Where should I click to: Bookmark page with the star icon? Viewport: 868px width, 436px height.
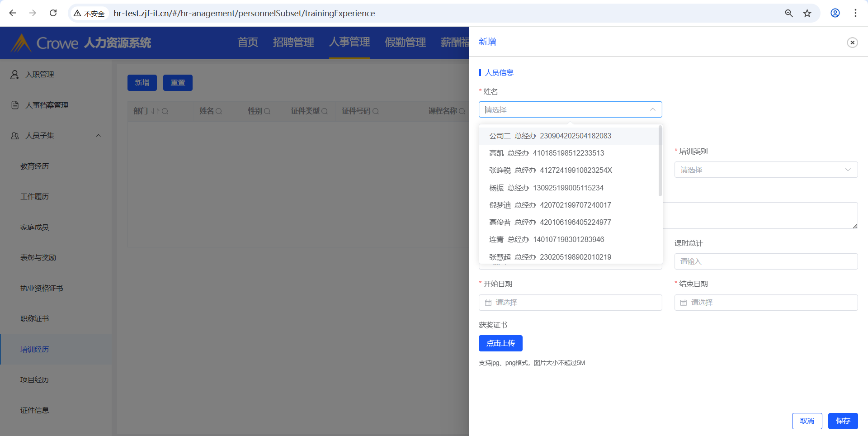[807, 13]
